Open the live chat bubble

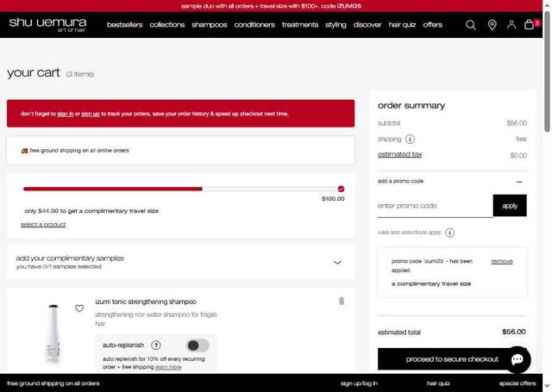[517, 359]
